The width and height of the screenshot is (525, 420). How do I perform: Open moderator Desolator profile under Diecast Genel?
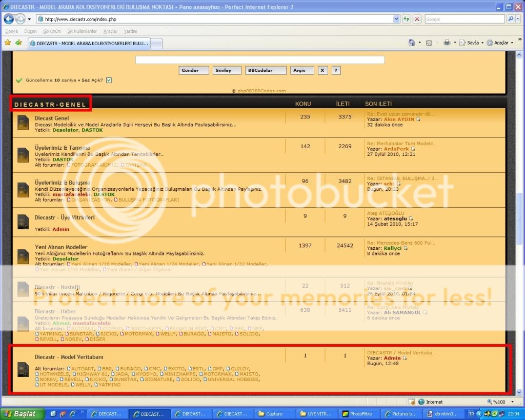(x=65, y=130)
